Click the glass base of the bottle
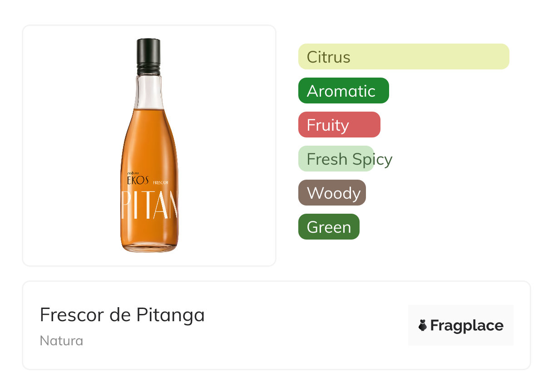This screenshot has height=392, width=553. (149, 248)
